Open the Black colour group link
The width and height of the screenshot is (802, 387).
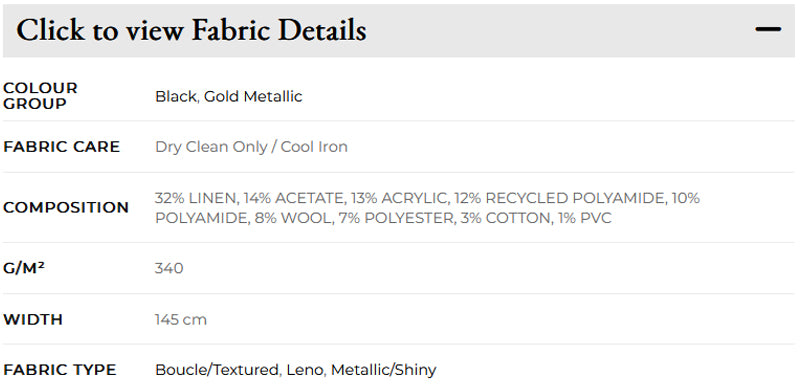point(176,96)
